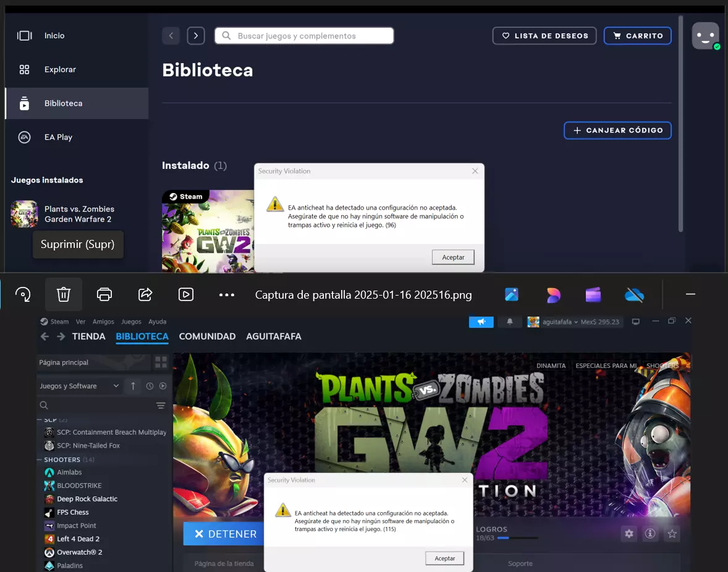Open the EA profile avatar
The width and height of the screenshot is (728, 572).
706,36
